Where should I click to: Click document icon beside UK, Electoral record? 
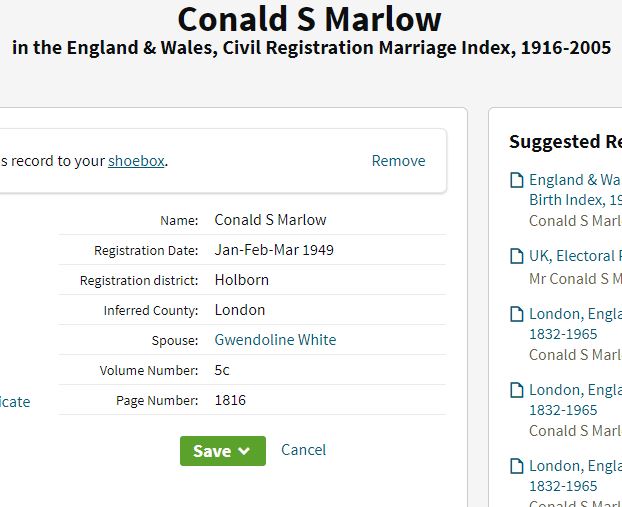click(516, 256)
